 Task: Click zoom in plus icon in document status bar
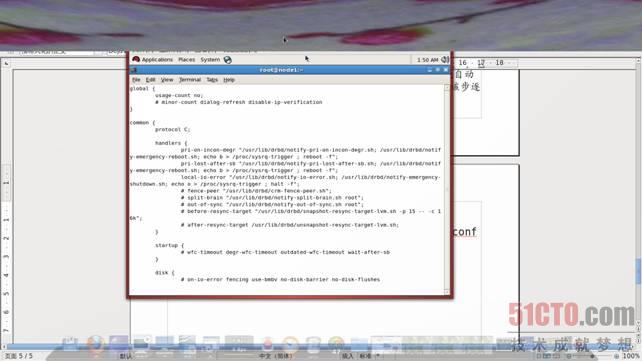pos(616,356)
